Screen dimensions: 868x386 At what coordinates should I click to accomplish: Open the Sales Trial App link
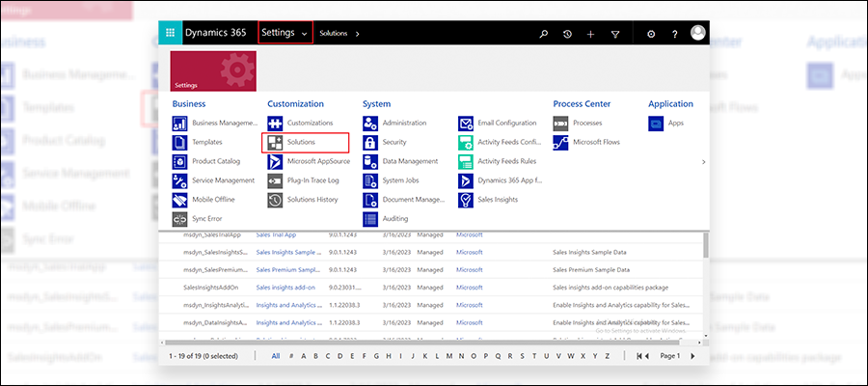(x=276, y=234)
